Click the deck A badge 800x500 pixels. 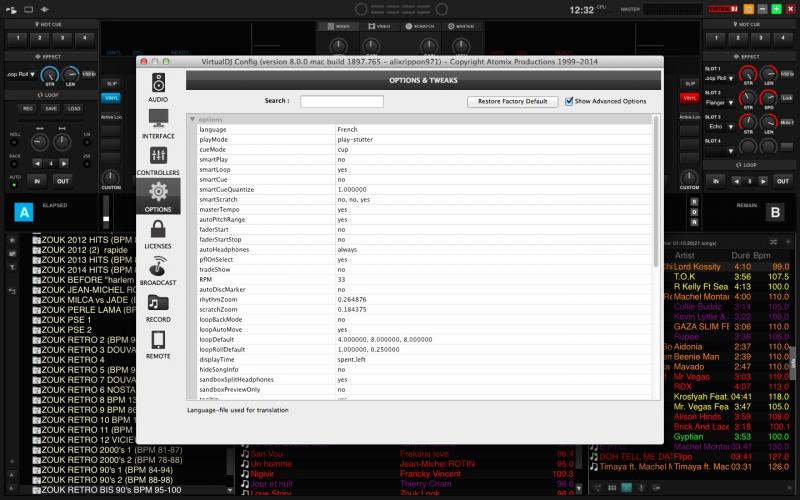pos(24,212)
